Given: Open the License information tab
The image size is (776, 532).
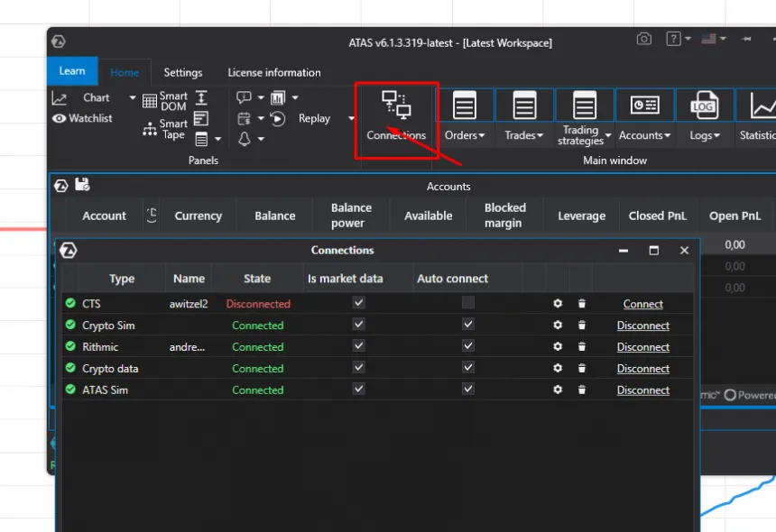Looking at the screenshot, I should point(274,72).
